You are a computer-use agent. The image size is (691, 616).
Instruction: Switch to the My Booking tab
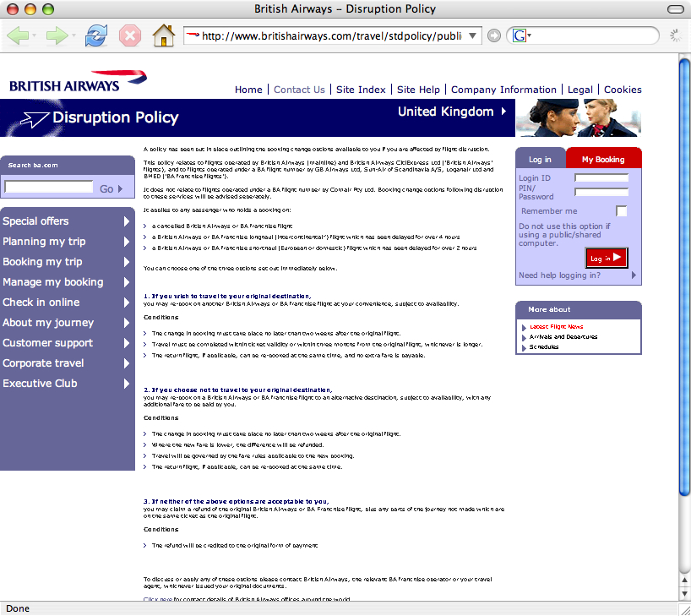[x=603, y=159]
